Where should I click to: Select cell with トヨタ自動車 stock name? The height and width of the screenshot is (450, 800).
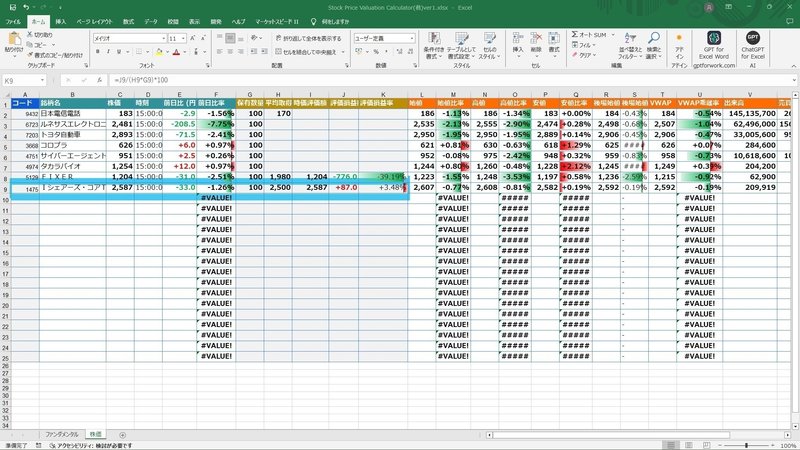click(72, 135)
